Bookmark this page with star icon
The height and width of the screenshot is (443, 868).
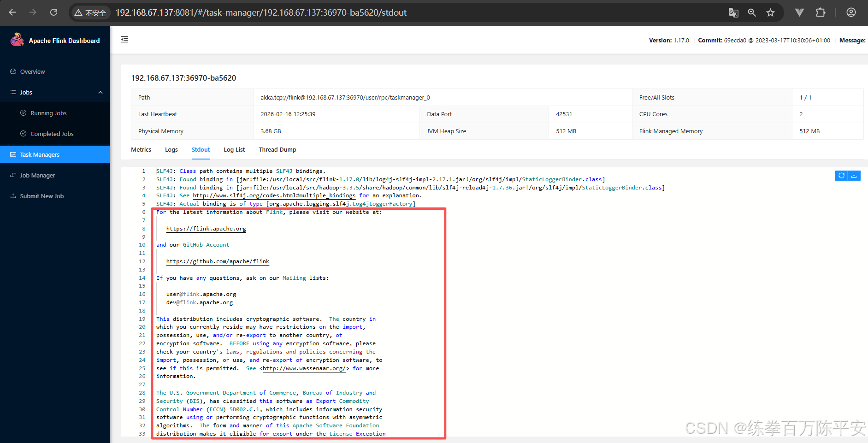[770, 12]
